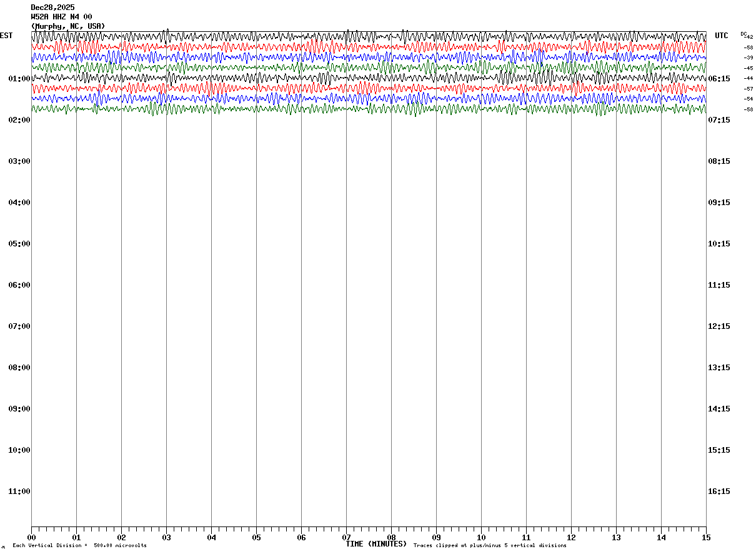Click the vertical division microvolts note
Screen dimensions: 756x554
pyautogui.click(x=79, y=546)
